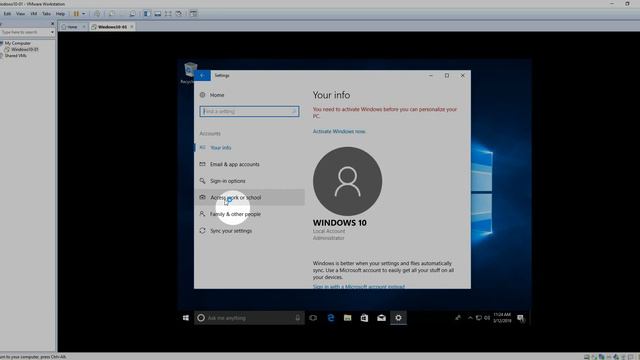Screen dimensions: 640x360
Task: Toggle the VMware show library toolbar icon
Action: click(x=147, y=13)
